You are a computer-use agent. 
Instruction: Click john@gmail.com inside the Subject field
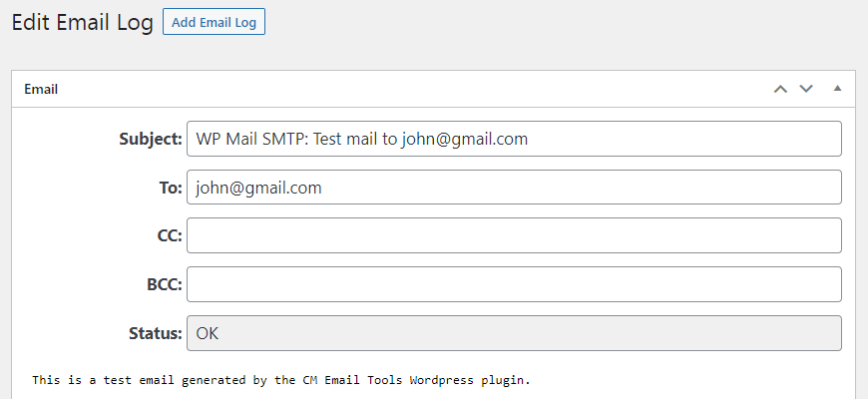(464, 140)
